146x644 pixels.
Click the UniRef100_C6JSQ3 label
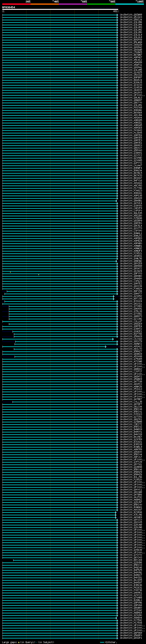tap(131, 339)
